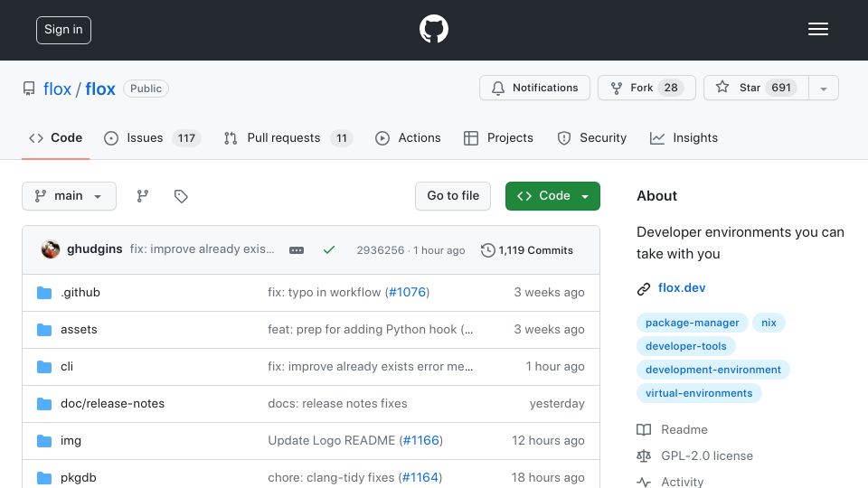Open the Projects tab
Viewport: 868px width, 488px height.
point(498,137)
